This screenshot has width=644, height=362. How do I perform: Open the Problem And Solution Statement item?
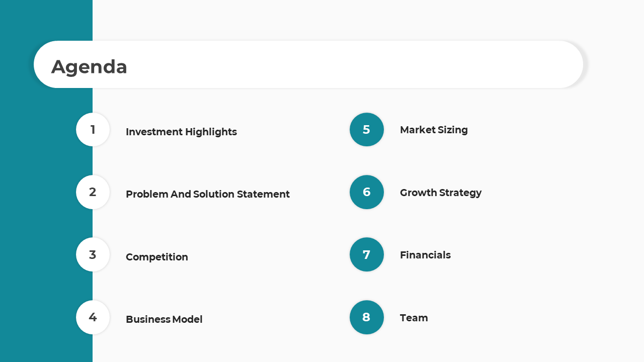[x=208, y=194]
